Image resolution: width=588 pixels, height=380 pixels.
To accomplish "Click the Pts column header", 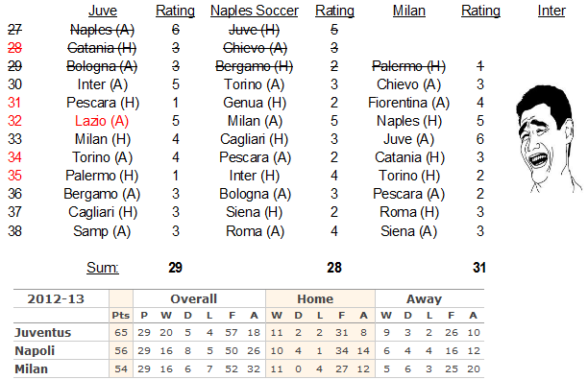I will click(120, 316).
